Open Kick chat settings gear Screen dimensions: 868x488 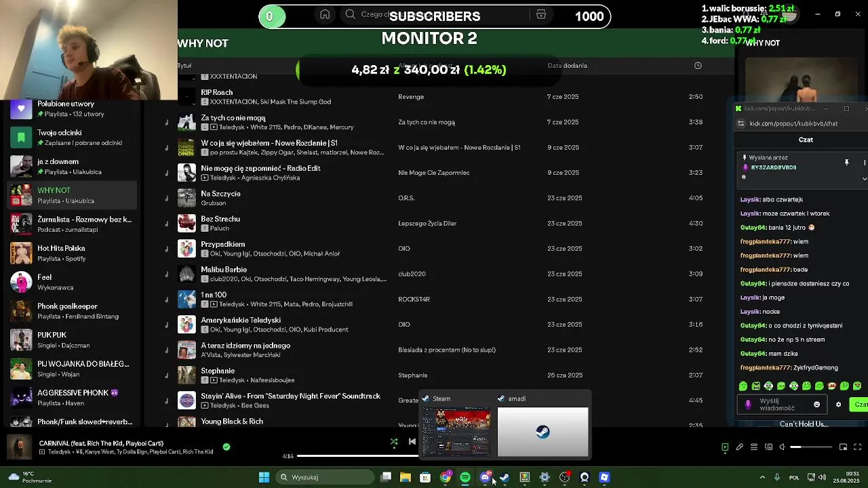tap(838, 405)
